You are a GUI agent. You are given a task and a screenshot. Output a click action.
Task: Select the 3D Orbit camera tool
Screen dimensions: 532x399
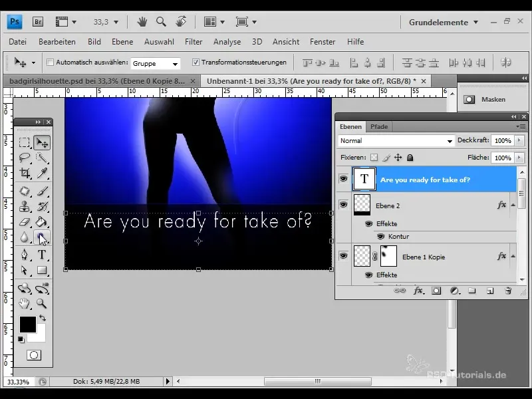click(42, 289)
